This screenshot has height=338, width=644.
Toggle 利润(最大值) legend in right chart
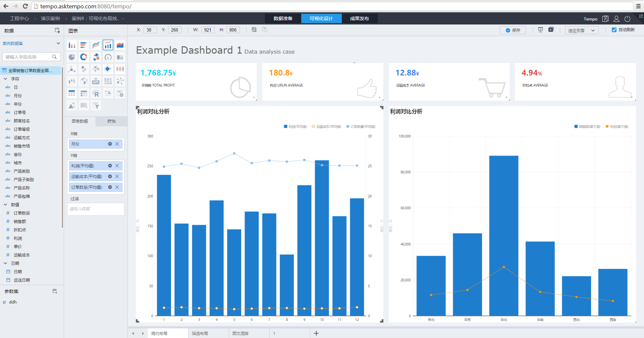point(617,126)
